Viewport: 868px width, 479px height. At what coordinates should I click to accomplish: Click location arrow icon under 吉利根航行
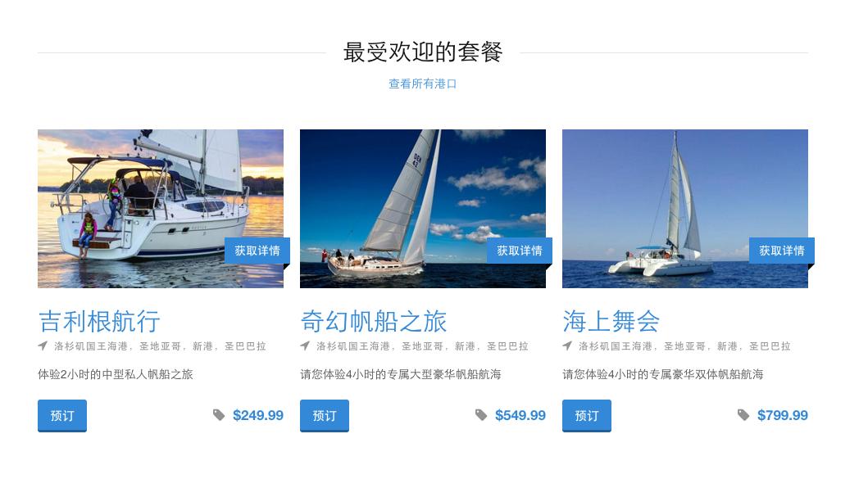[43, 346]
